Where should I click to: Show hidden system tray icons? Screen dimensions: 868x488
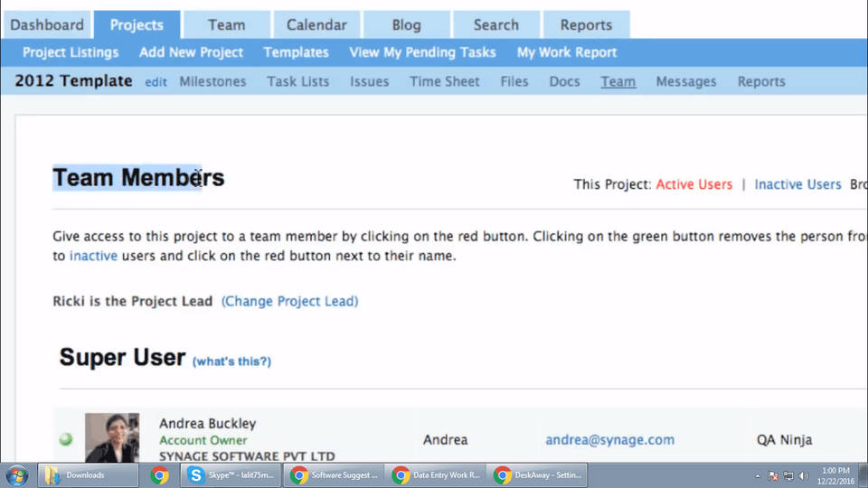(757, 475)
